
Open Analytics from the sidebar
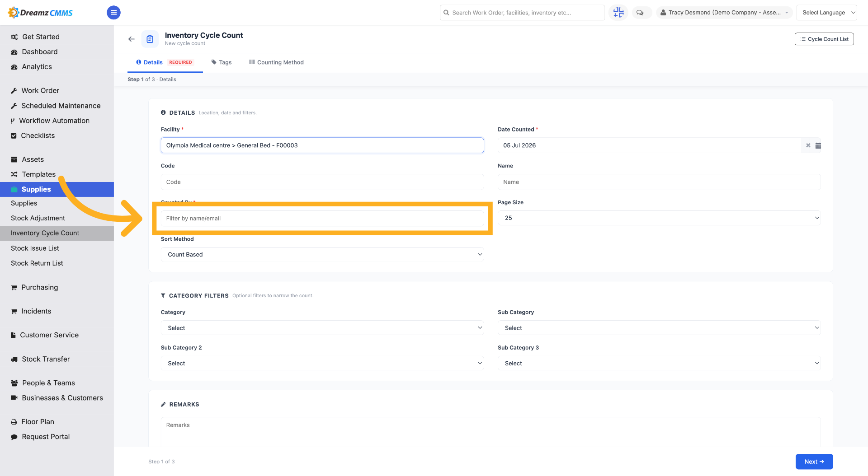point(37,66)
